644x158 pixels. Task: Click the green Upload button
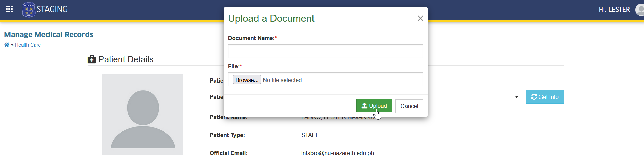tap(374, 106)
